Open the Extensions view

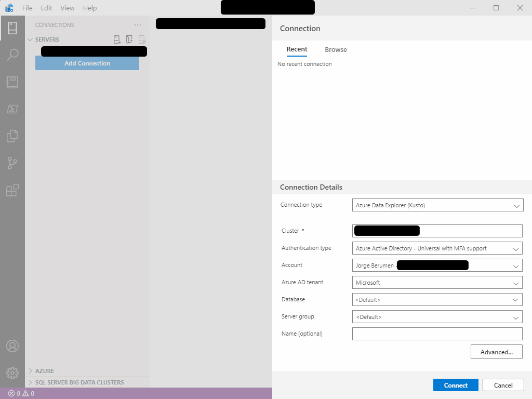(x=12, y=190)
